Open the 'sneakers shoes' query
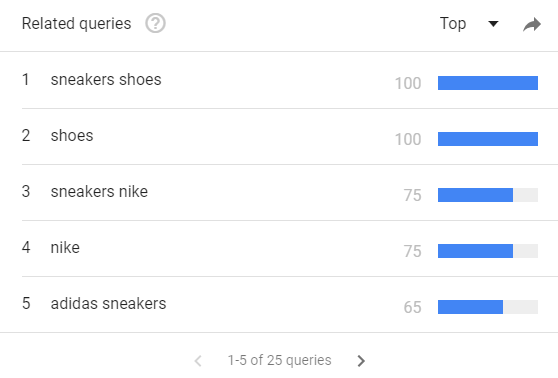558x378 pixels. (x=106, y=79)
